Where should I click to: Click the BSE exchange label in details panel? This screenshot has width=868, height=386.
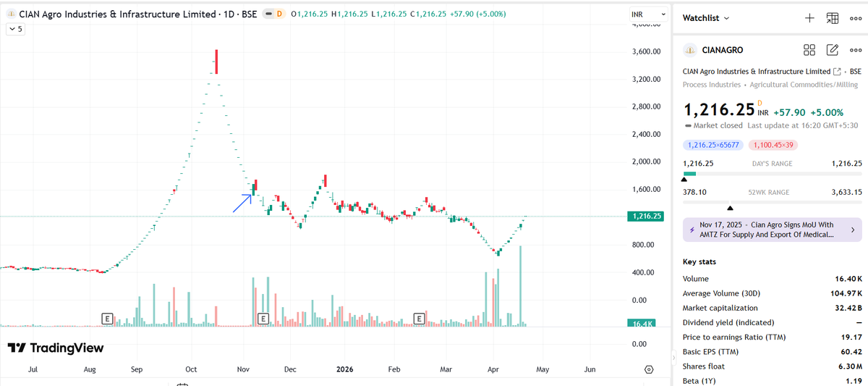tap(855, 72)
